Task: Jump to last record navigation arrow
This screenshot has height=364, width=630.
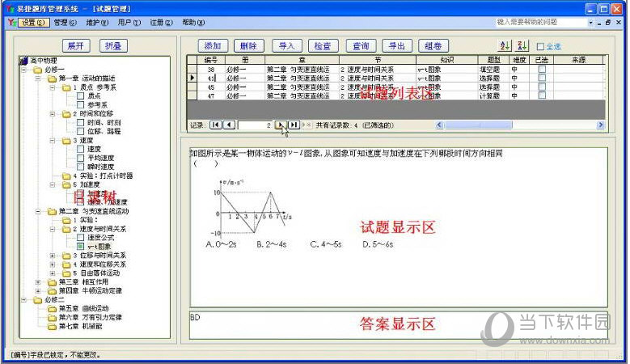Action: pos(294,125)
